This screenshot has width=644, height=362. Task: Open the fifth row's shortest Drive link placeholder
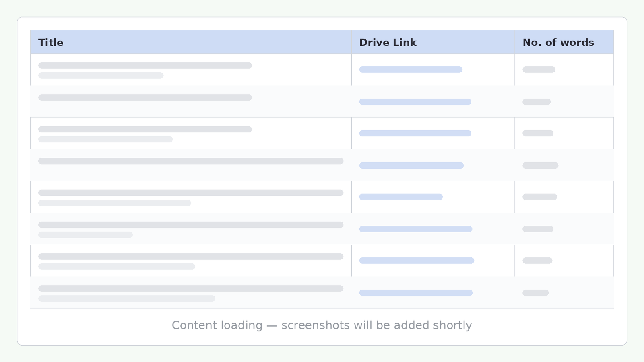[401, 197]
